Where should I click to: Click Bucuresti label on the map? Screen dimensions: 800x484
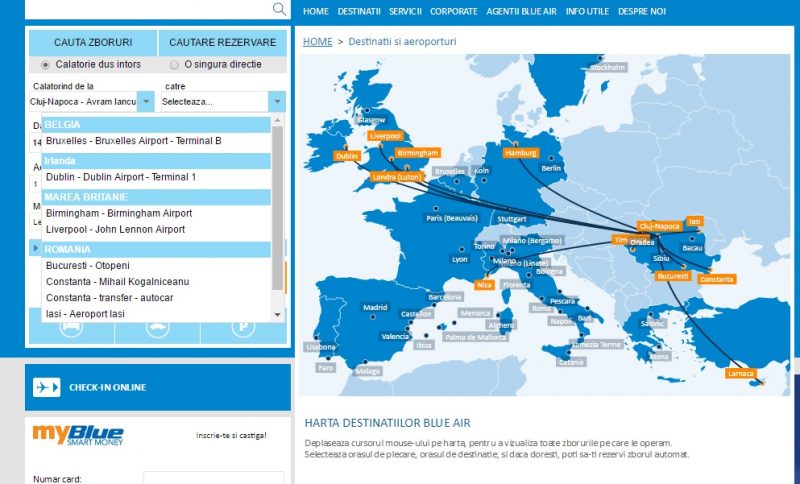(673, 276)
